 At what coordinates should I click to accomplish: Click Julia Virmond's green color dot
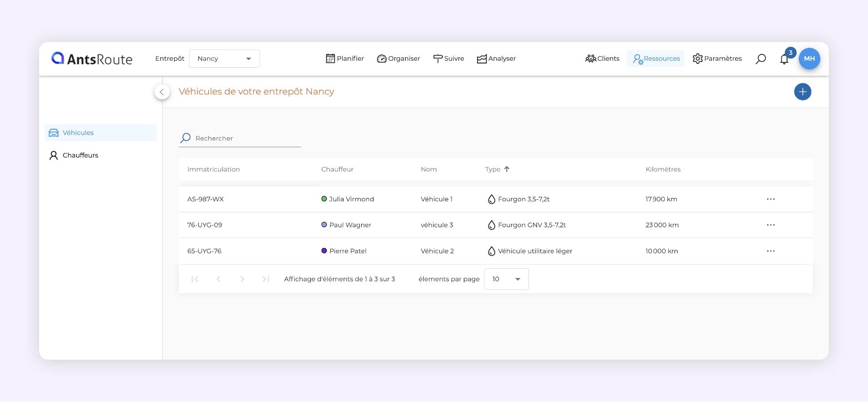coord(324,199)
